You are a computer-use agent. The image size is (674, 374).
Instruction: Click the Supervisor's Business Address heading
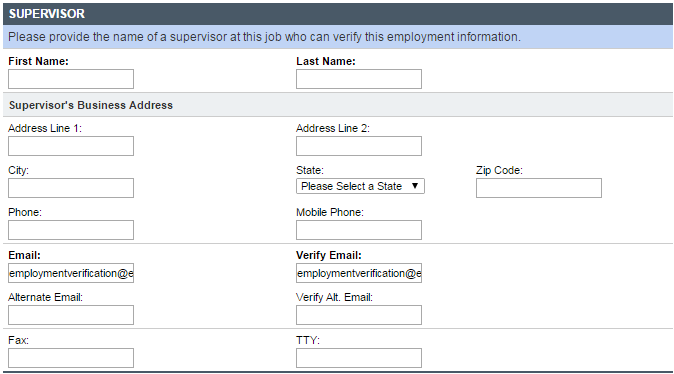point(91,105)
